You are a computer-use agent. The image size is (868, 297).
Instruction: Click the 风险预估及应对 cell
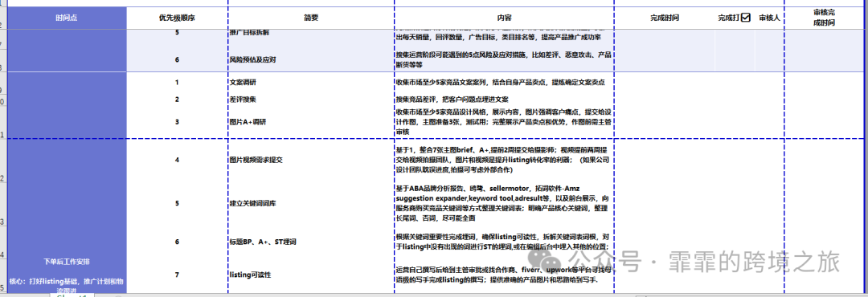click(x=311, y=59)
